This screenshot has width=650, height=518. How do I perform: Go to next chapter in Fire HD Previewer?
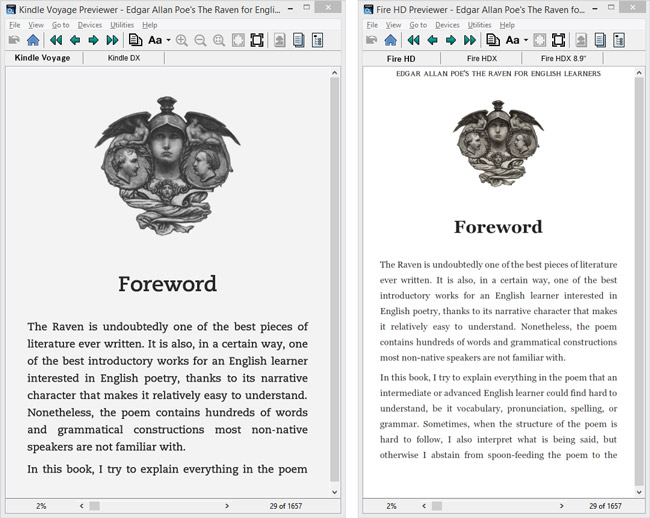pyautogui.click(x=470, y=40)
